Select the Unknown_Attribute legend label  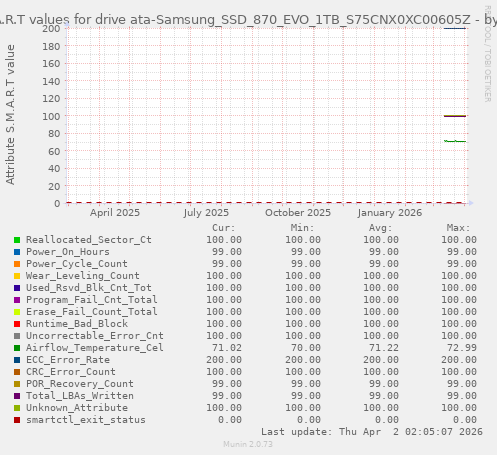pyautogui.click(x=77, y=408)
